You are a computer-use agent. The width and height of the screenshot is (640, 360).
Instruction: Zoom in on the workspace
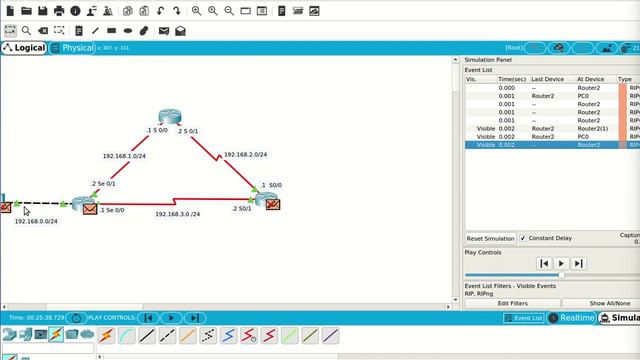point(196,11)
